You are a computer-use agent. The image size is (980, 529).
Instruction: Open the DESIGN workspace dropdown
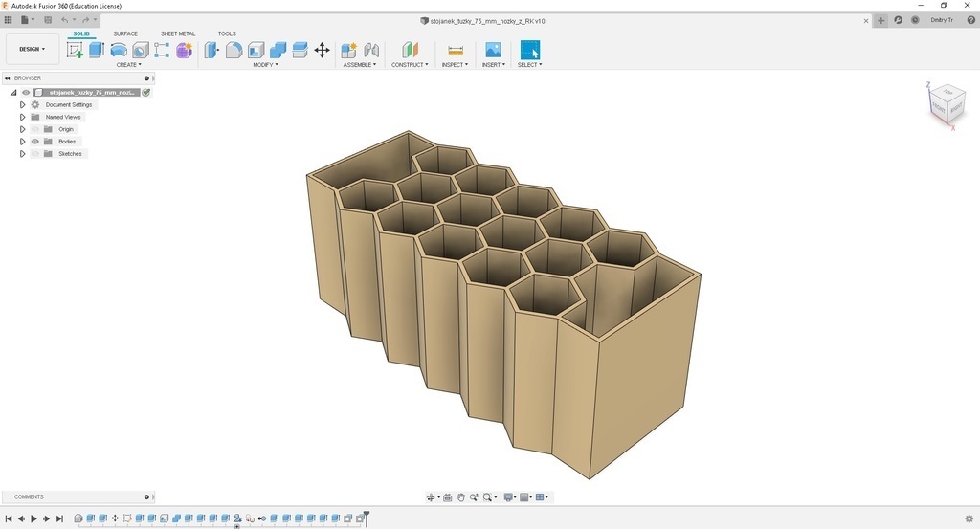(33, 49)
